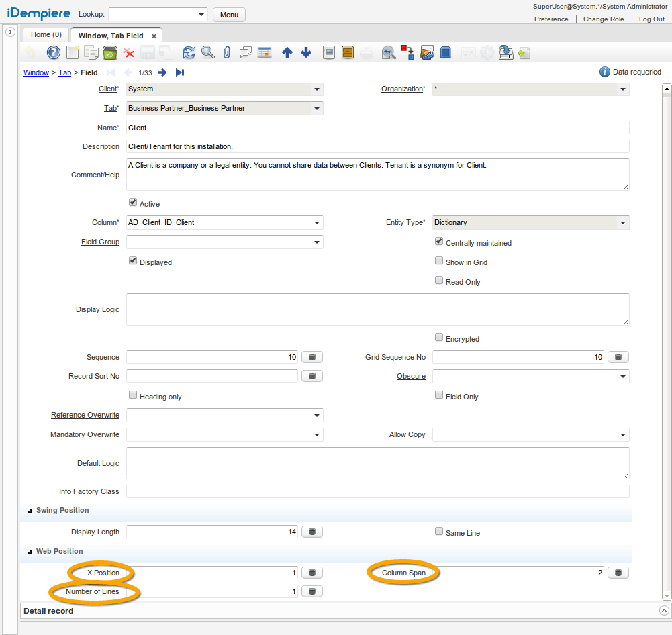Click the red X Delete Selection icon

click(129, 52)
